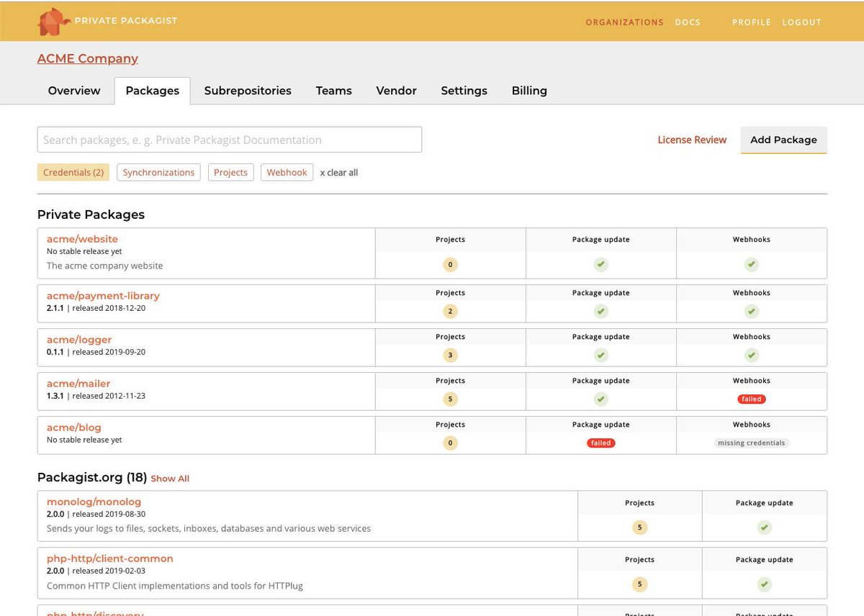Toggle the Webhook filter tag

287,173
